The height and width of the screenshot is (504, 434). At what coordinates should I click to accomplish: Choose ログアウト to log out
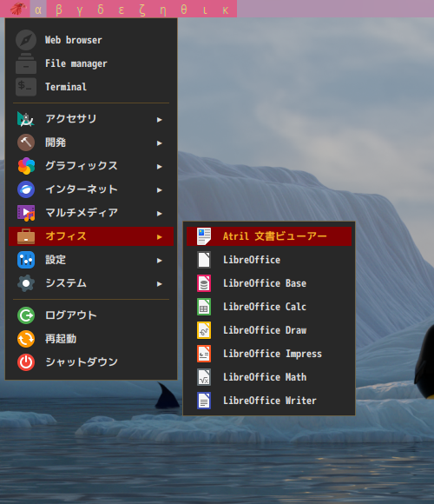click(x=71, y=315)
